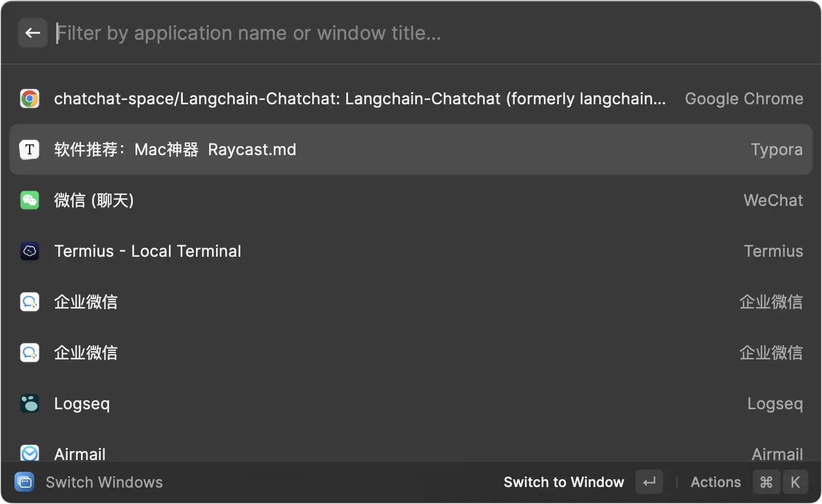Click the Switch Windows command icon
Screen dimensions: 822x504
24,482
